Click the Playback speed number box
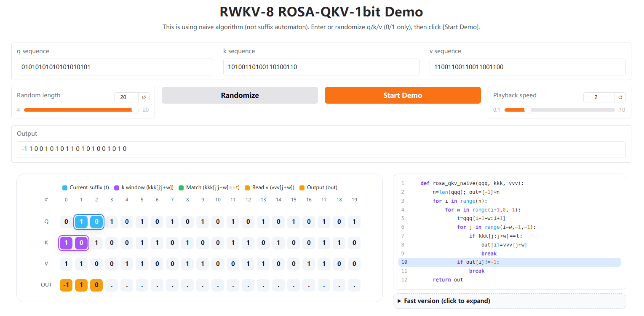644x316 pixels. (599, 97)
